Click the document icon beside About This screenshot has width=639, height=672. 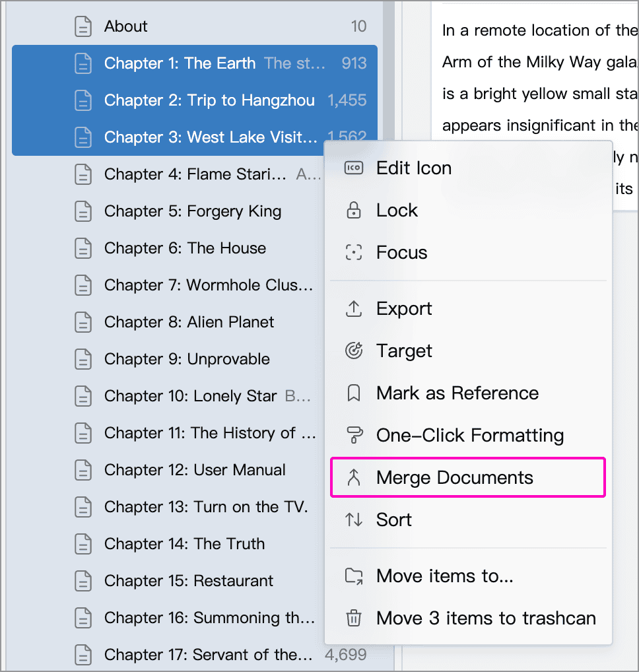(x=83, y=26)
